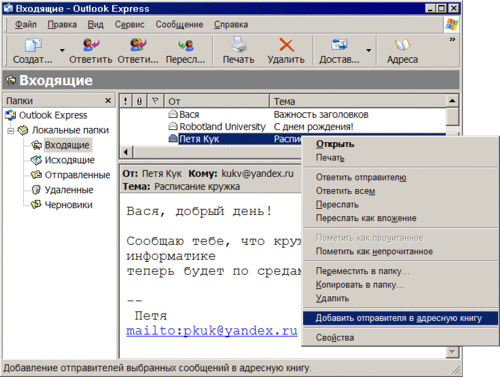Click the Печать printer toolbar icon

point(239,45)
